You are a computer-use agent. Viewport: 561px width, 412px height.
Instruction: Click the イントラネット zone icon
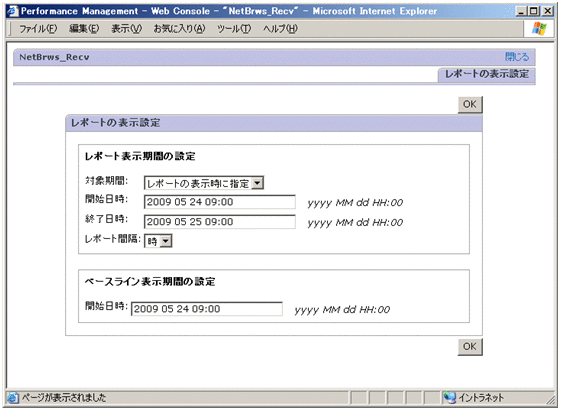[x=450, y=397]
